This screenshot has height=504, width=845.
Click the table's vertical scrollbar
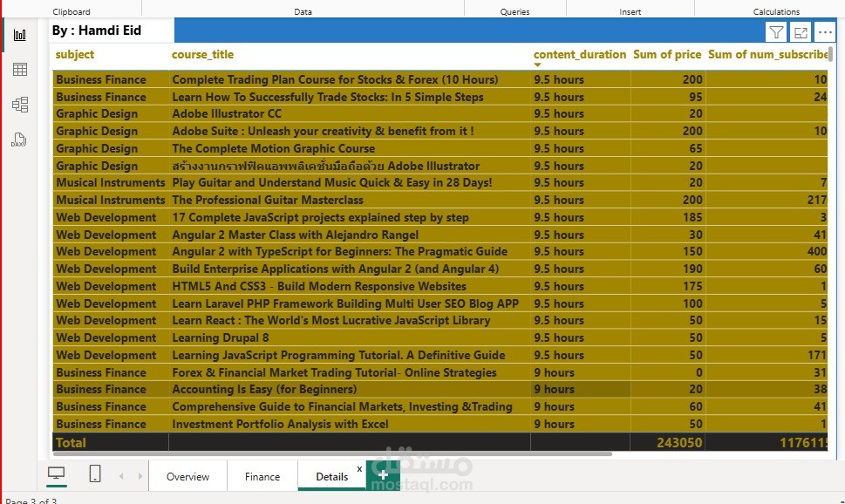[x=830, y=54]
